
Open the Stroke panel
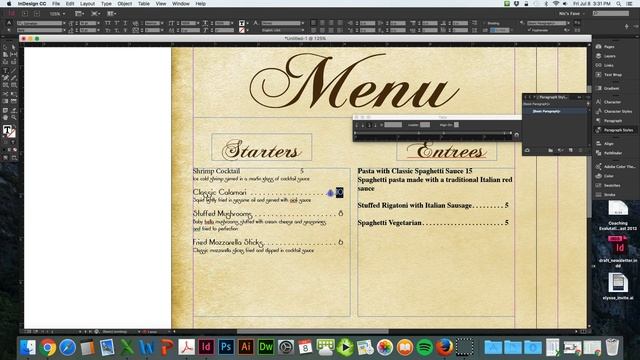pos(606,195)
